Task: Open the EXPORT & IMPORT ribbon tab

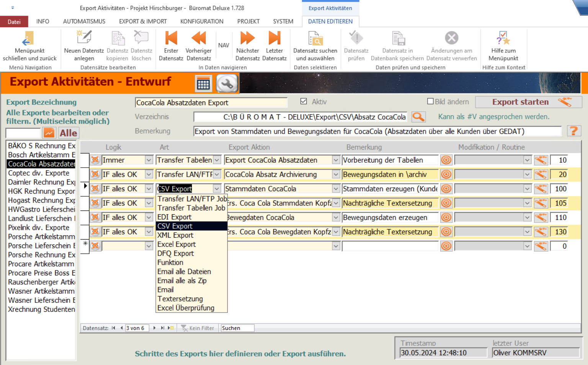Action: [143, 21]
